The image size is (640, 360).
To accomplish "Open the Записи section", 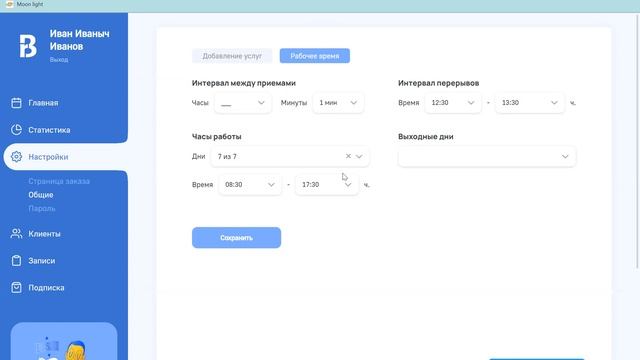I will (42, 261).
